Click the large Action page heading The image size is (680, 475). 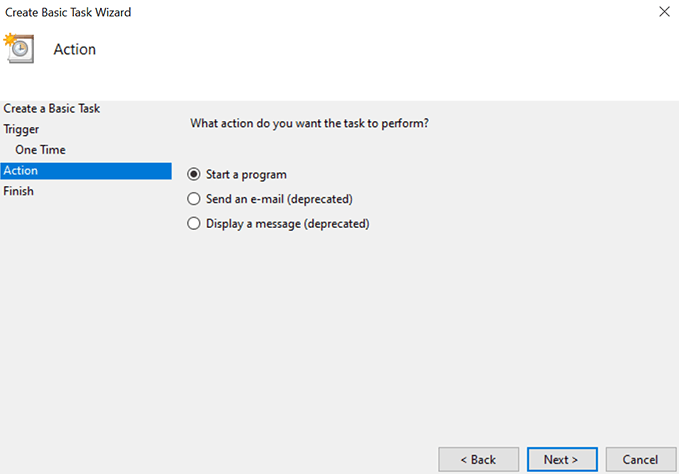pyautogui.click(x=75, y=49)
